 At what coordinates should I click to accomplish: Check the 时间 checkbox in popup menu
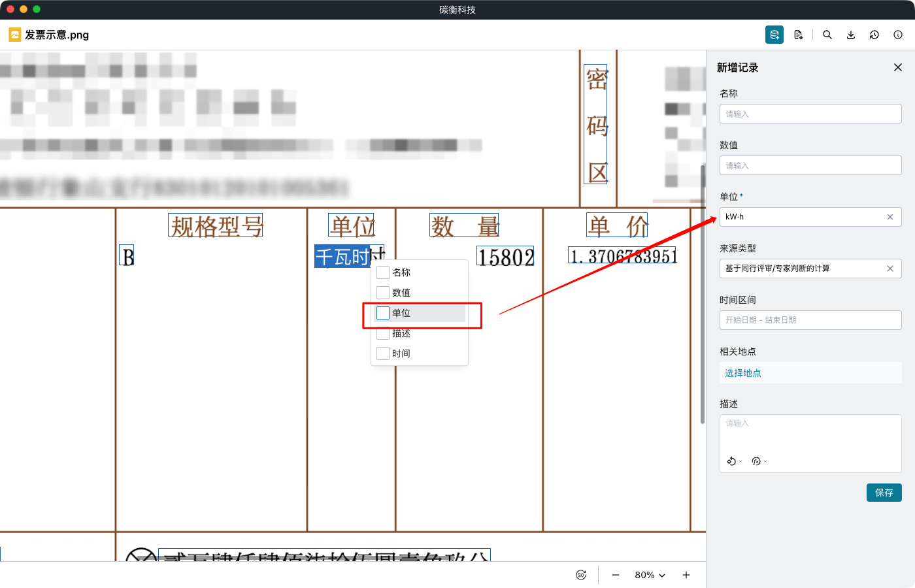click(x=382, y=353)
